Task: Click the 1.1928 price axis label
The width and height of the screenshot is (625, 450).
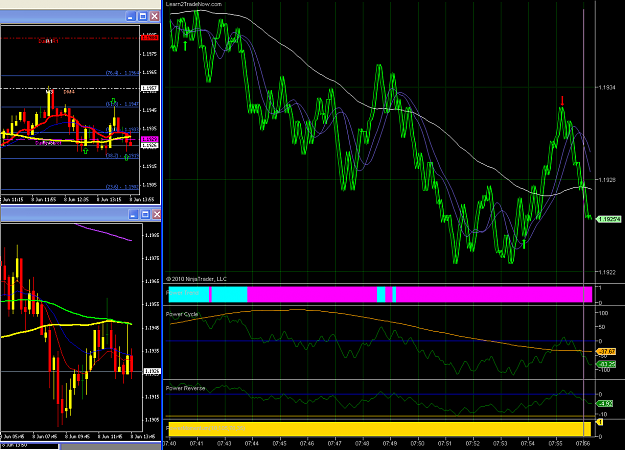Action: point(607,180)
